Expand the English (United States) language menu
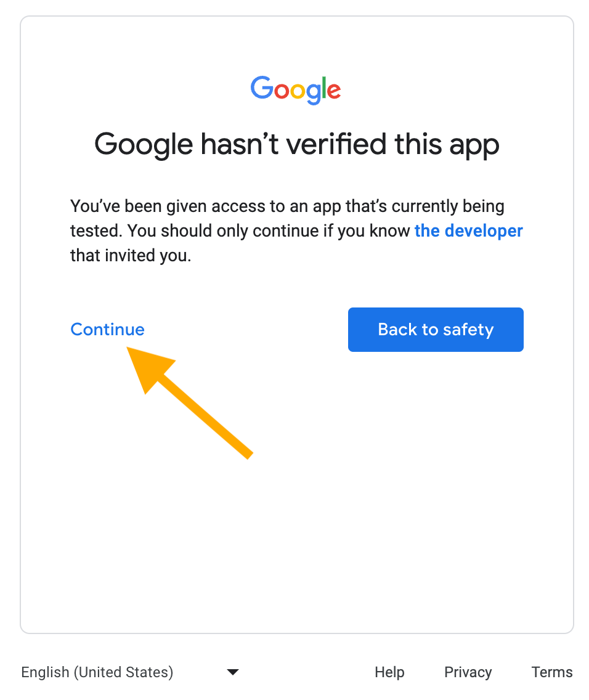This screenshot has height=700, width=589. point(233,672)
